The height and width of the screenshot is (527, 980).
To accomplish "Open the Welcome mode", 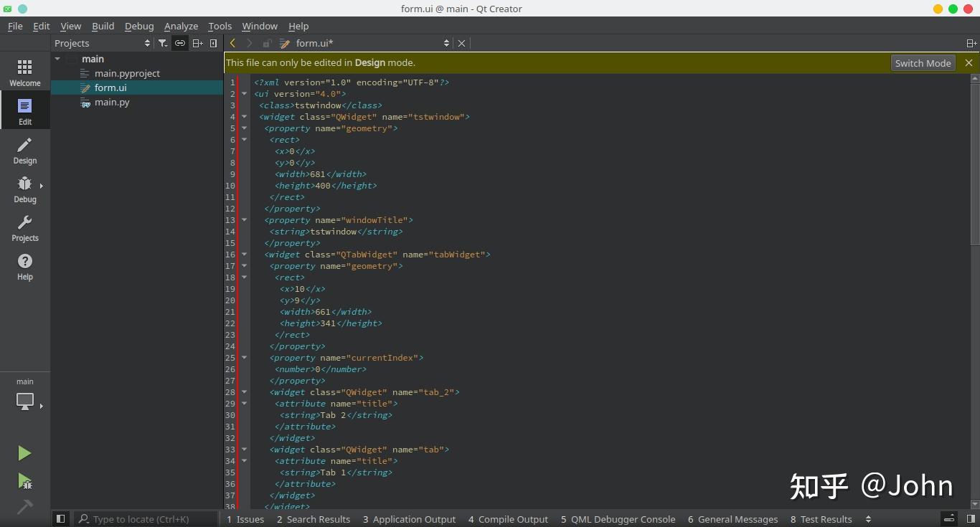I will coord(24,72).
